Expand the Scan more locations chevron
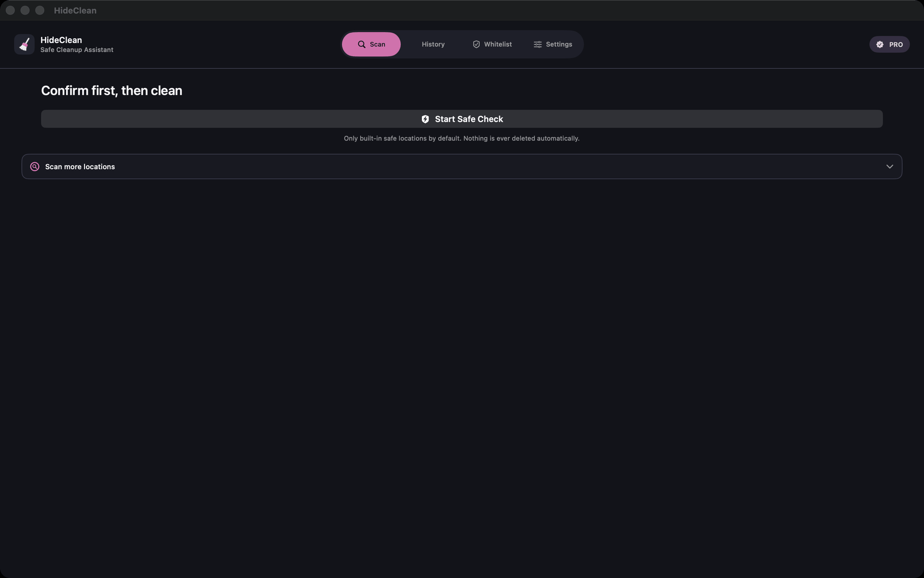The image size is (924, 578). click(889, 166)
